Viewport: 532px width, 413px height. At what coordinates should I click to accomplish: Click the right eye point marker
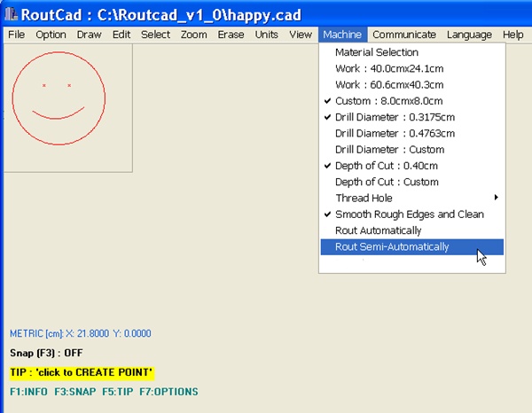69,85
